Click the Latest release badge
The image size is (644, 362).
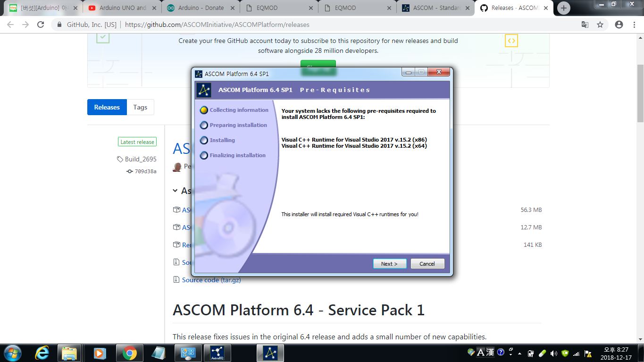point(137,142)
